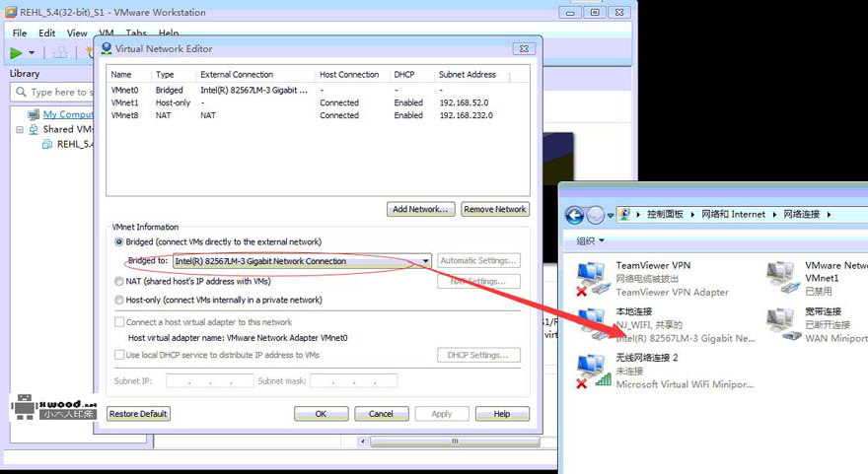This screenshot has height=474, width=868.
Task: Open the Edit menu
Action: (x=46, y=34)
